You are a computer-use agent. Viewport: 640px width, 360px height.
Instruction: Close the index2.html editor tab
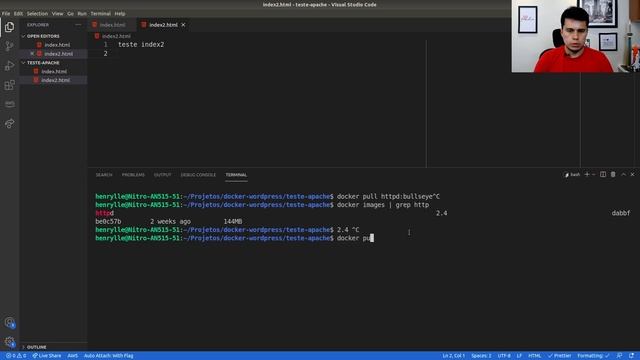183,25
